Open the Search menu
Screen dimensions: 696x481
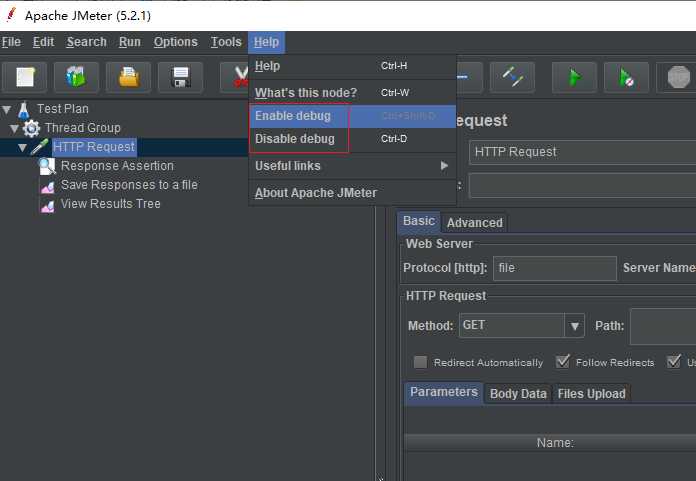pos(87,42)
